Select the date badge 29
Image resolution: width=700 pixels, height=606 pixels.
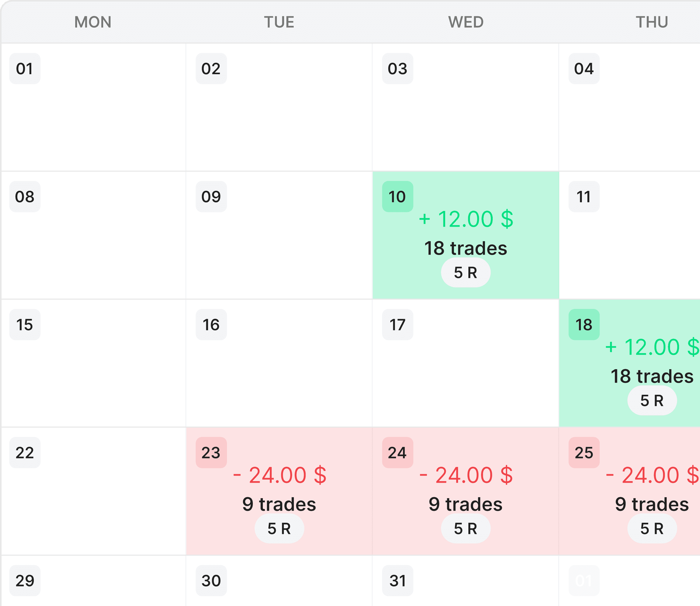(25, 581)
